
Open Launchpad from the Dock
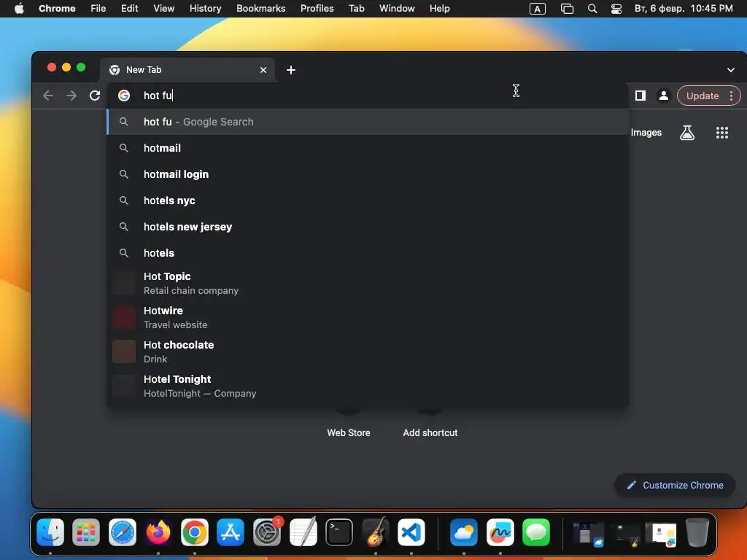pos(86,532)
